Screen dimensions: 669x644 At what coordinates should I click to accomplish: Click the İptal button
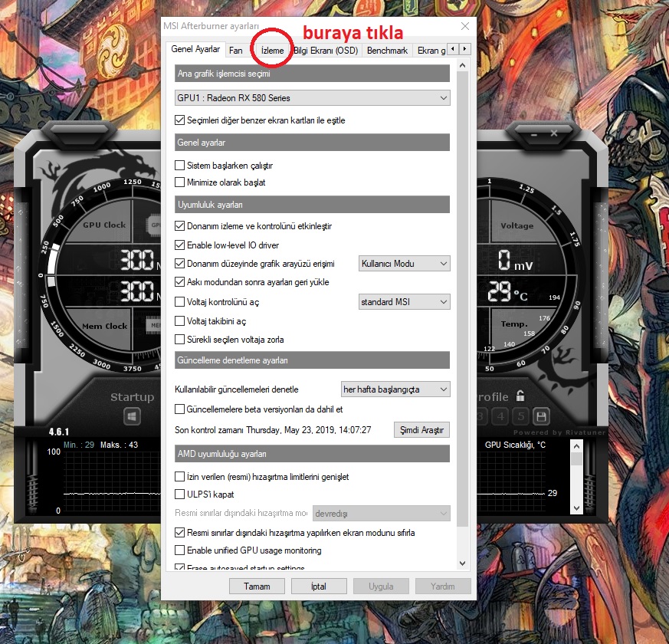pos(319,586)
